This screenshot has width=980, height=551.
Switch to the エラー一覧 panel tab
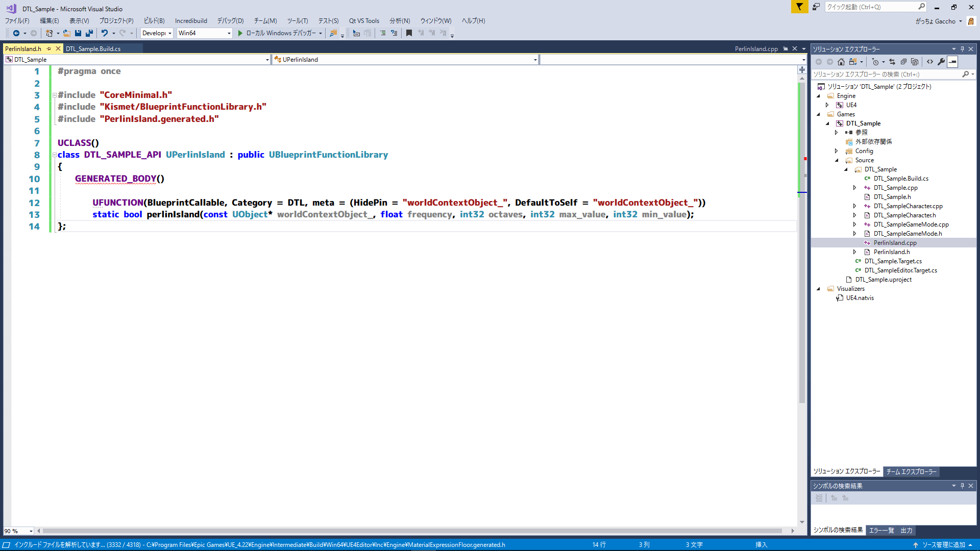click(881, 531)
